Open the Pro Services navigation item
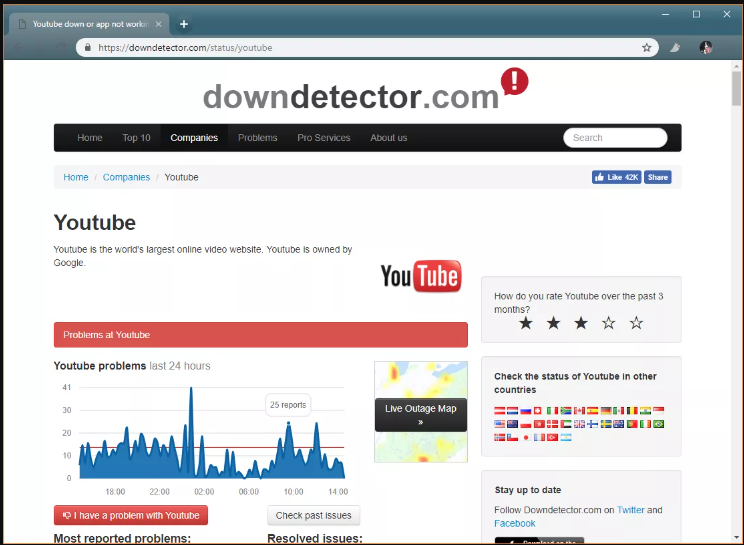 click(324, 138)
